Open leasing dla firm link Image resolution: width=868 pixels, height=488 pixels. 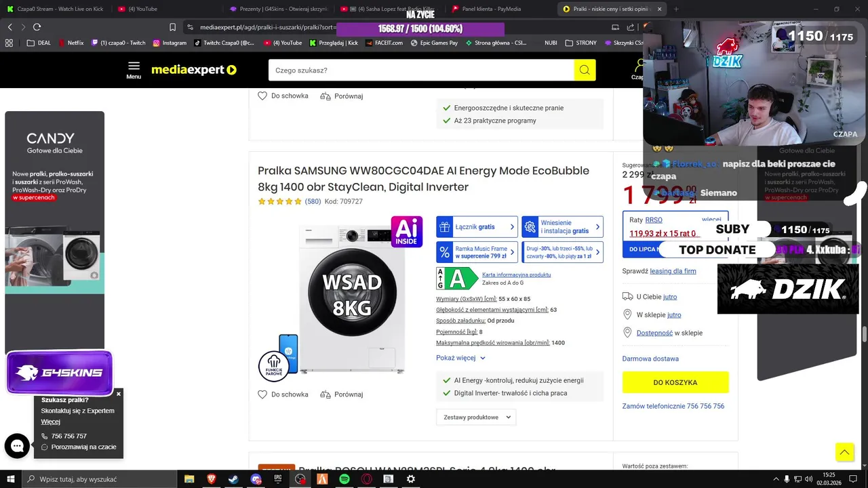pos(673,271)
